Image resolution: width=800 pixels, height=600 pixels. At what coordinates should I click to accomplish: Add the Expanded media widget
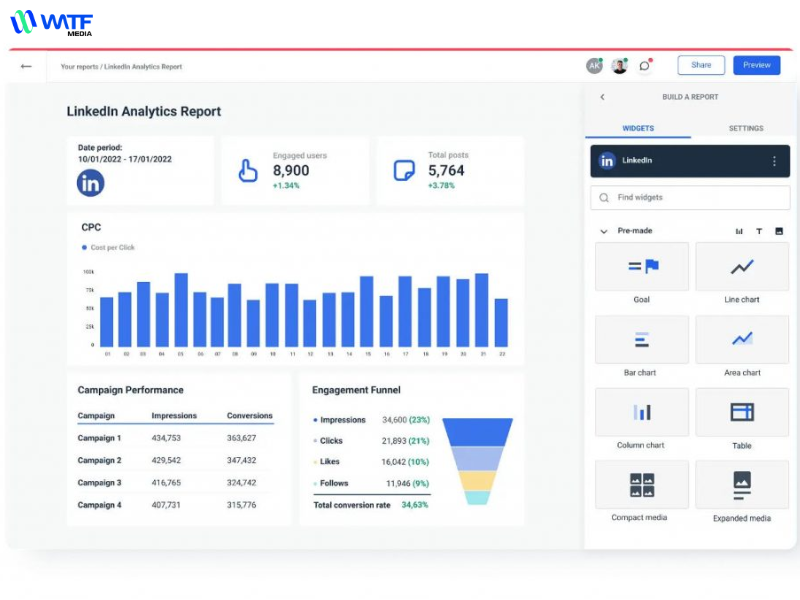point(742,485)
